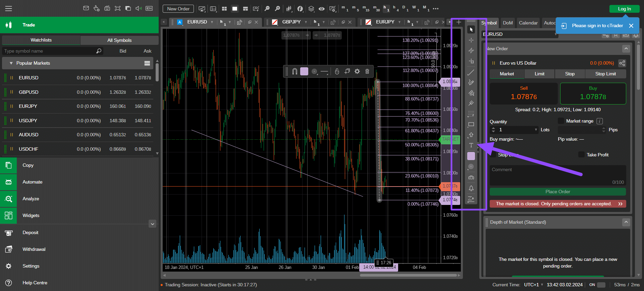This screenshot has width=644, height=291.
Task: Open the layers objects list icon
Action: pyautogui.click(x=311, y=9)
